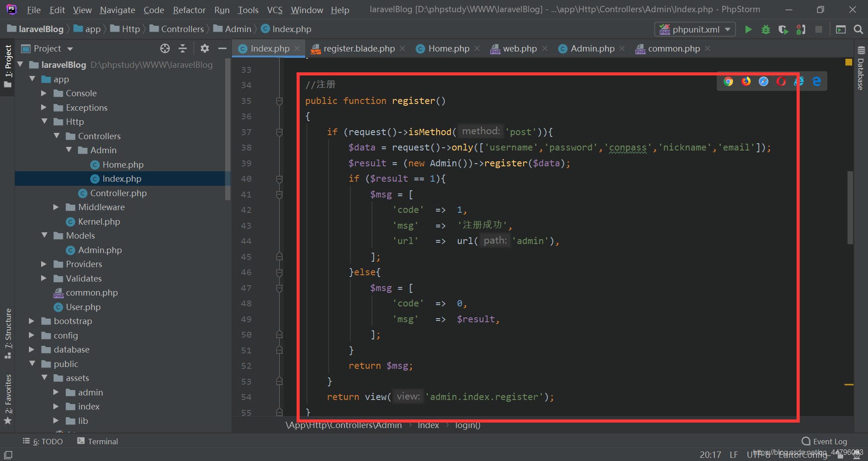Screen dimensions: 868x461
Task: Open the Event Log
Action: (824, 441)
